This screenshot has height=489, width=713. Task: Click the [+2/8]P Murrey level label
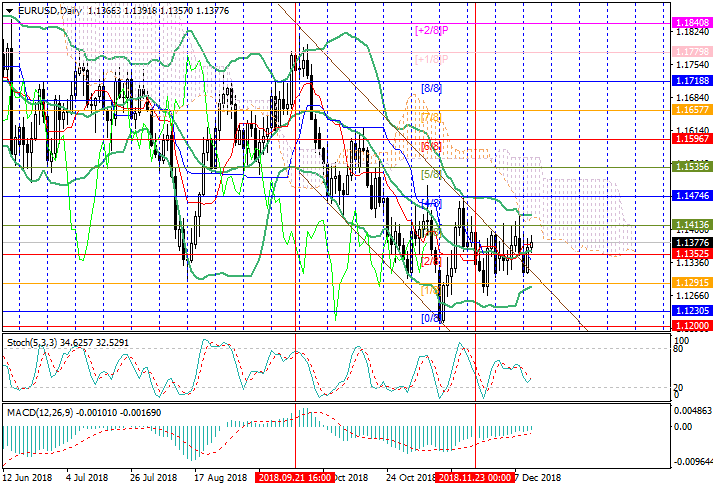[x=431, y=31]
